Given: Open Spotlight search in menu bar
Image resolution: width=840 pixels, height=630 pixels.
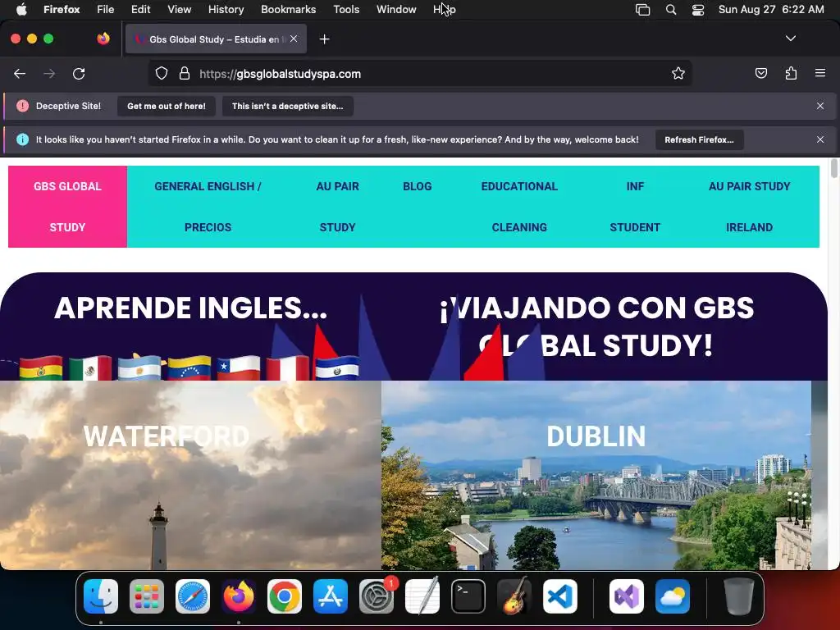Looking at the screenshot, I should [671, 10].
